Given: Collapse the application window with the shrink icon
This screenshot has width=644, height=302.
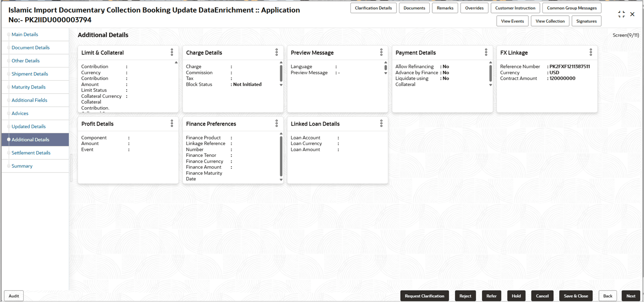Looking at the screenshot, I should [x=621, y=14].
